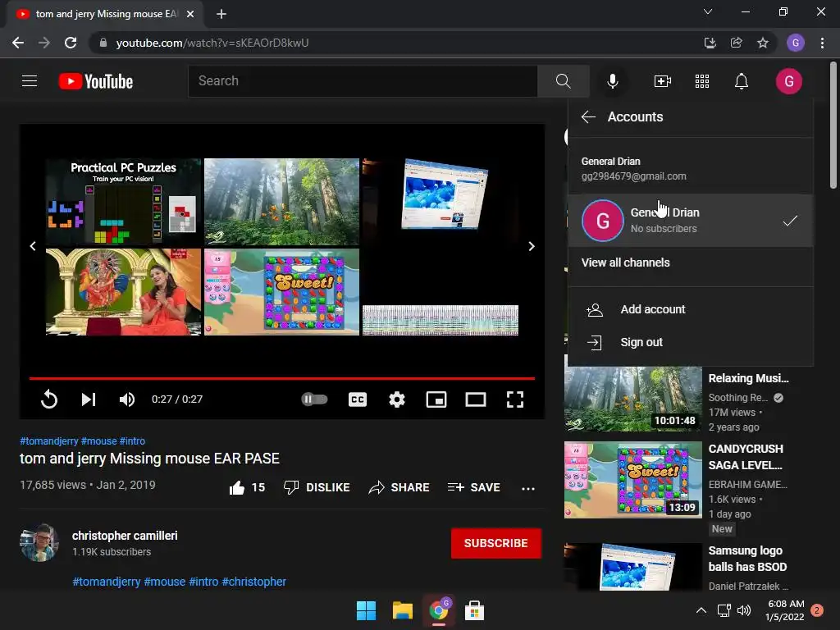Like the video with thumbs up
This screenshot has width=840, height=630.
point(237,487)
